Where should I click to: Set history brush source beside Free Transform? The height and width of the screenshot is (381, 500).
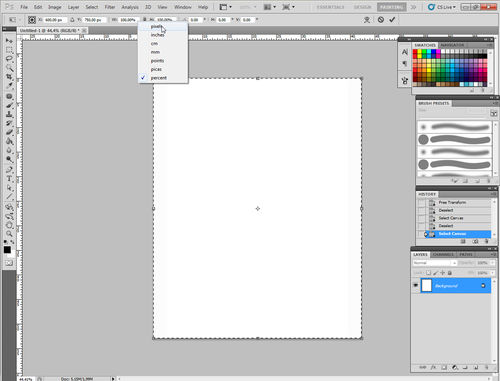click(x=421, y=202)
